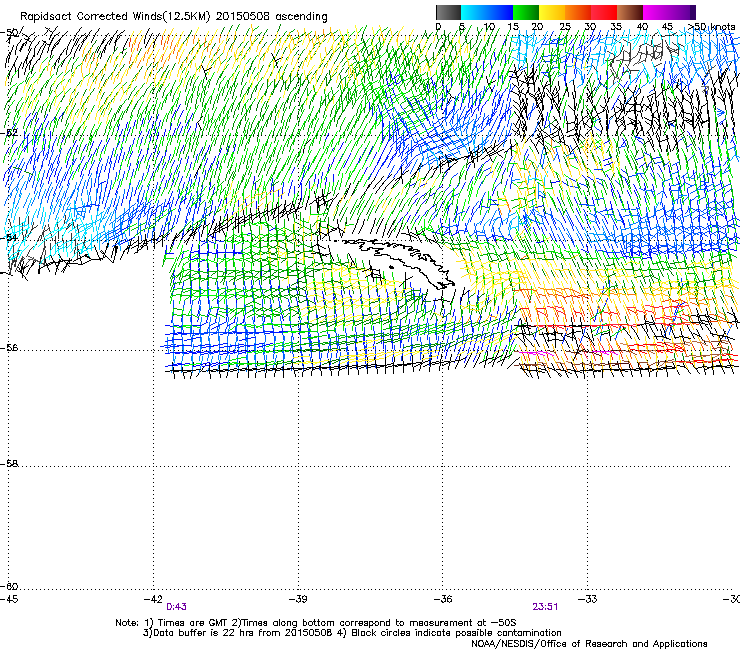This screenshot has height=650, width=740.
Task: Click the longitude label '-39'
Action: (298, 599)
